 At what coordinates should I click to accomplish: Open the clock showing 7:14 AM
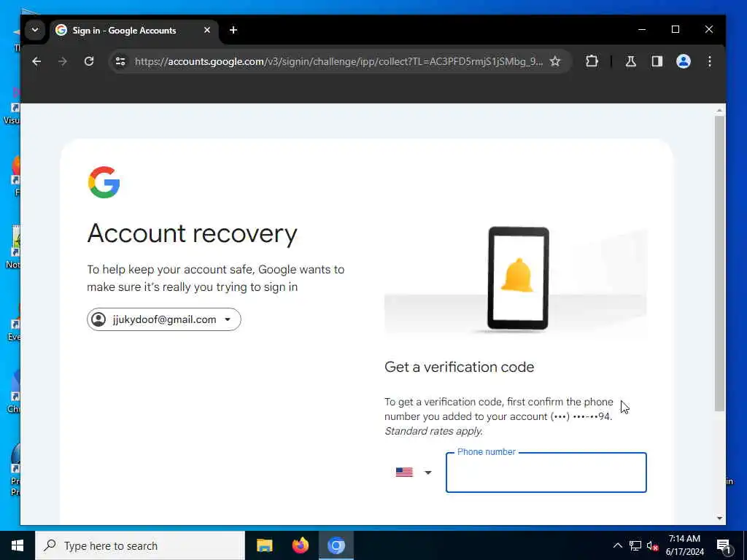pyautogui.click(x=684, y=545)
